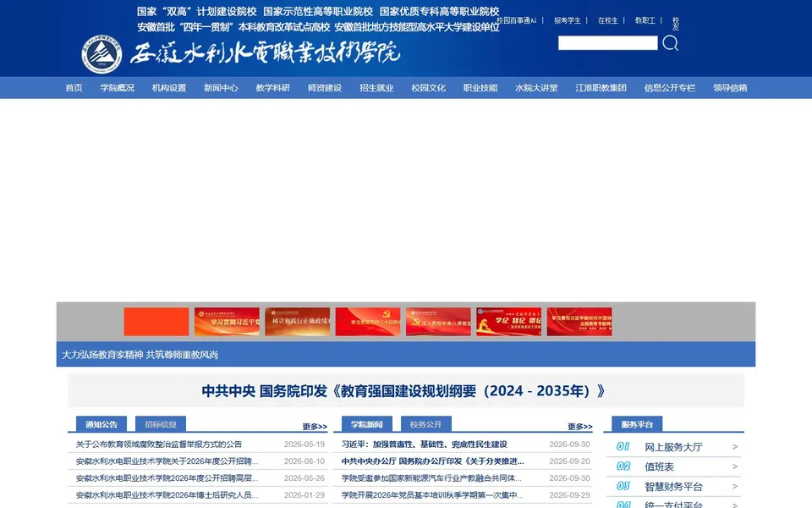Viewport: 812px width, 508px height.
Task: Open notice 2026年度公开招聘高层
Action: [167, 478]
